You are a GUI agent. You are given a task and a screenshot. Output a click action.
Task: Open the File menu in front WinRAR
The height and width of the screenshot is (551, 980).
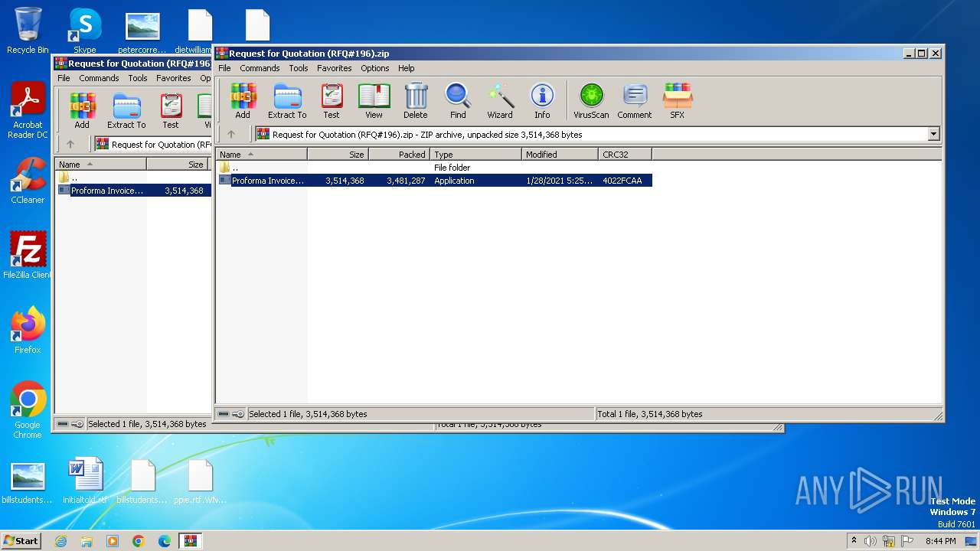coord(224,68)
